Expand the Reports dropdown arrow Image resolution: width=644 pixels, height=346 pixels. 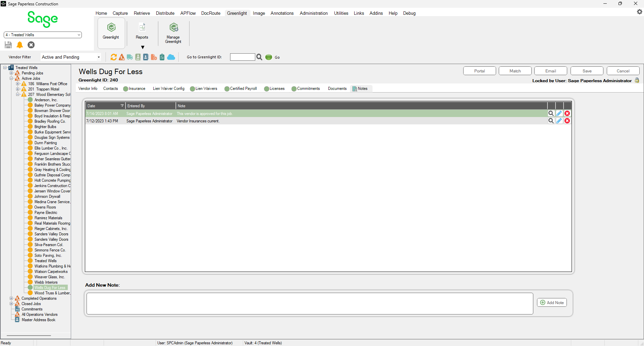[143, 47]
